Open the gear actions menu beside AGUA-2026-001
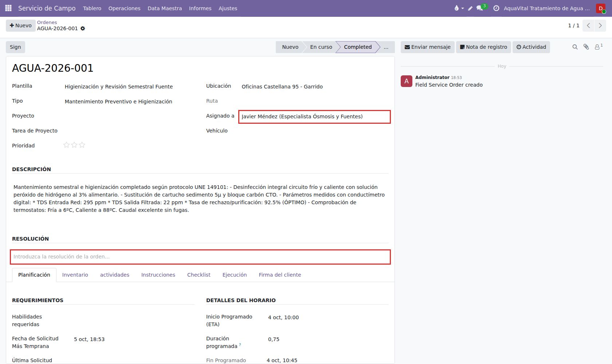The image size is (612, 364). tap(83, 28)
